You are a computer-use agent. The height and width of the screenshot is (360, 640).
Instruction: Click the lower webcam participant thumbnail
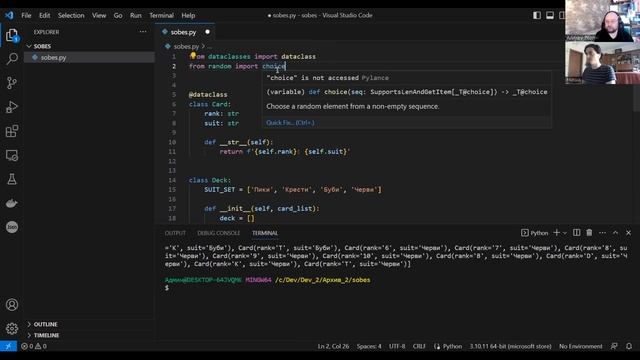[602, 63]
